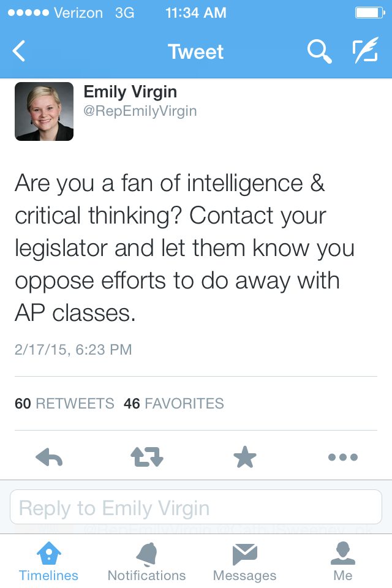Retweet this tweet
Viewport: 392px width, 588px height.
(x=147, y=457)
